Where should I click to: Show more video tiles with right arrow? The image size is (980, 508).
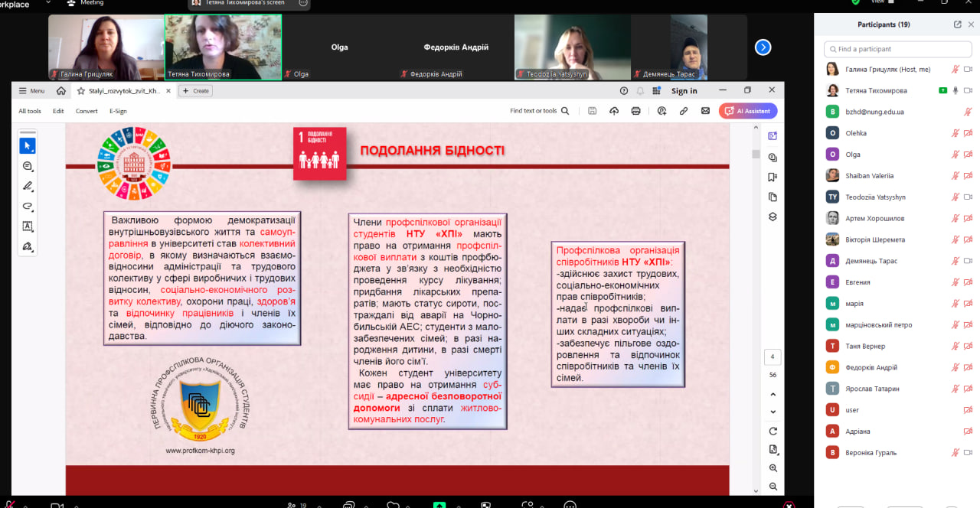pyautogui.click(x=763, y=47)
